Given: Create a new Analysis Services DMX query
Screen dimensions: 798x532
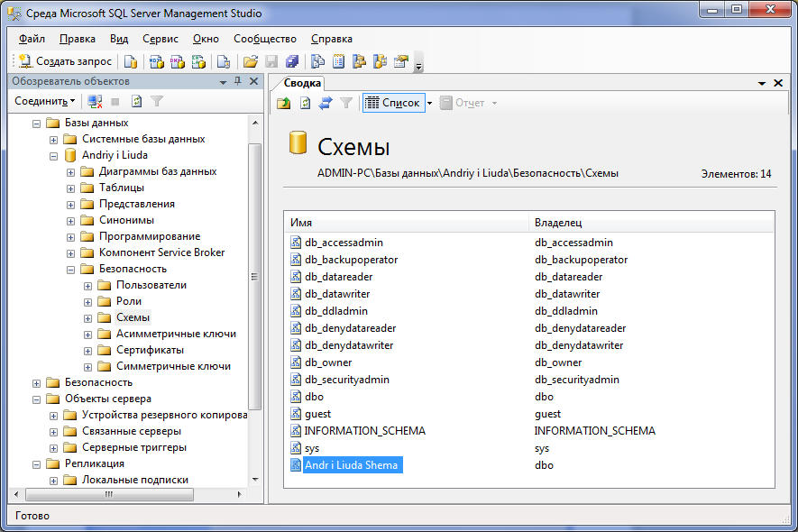Looking at the screenshot, I should (x=178, y=61).
